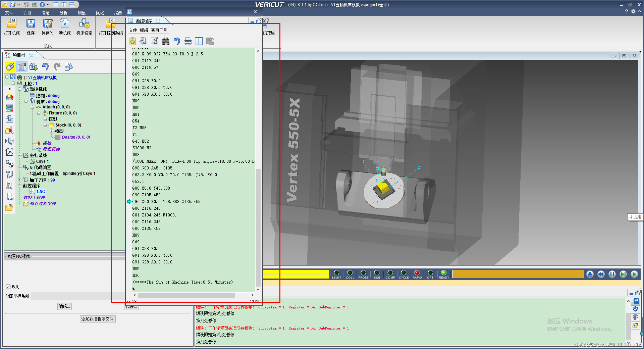Collapse the 坐标系统 tree node

(x=20, y=155)
